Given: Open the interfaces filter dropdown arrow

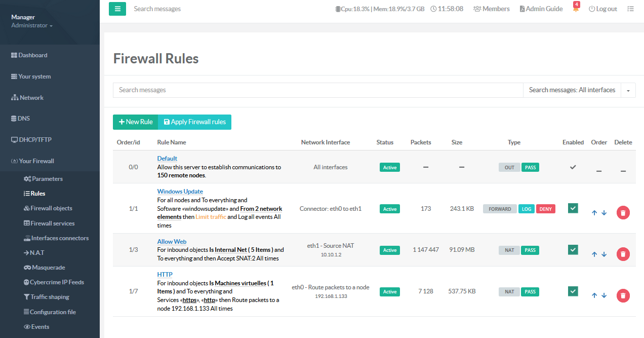Looking at the screenshot, I should pyautogui.click(x=628, y=90).
